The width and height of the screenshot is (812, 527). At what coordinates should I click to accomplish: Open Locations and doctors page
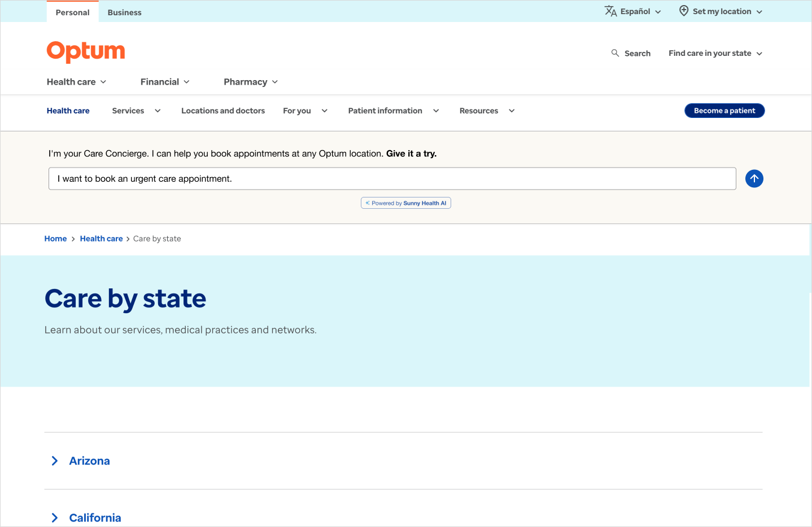click(222, 111)
